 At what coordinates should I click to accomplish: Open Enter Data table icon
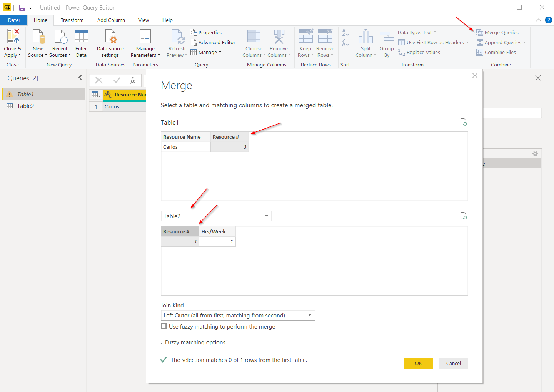[81, 37]
